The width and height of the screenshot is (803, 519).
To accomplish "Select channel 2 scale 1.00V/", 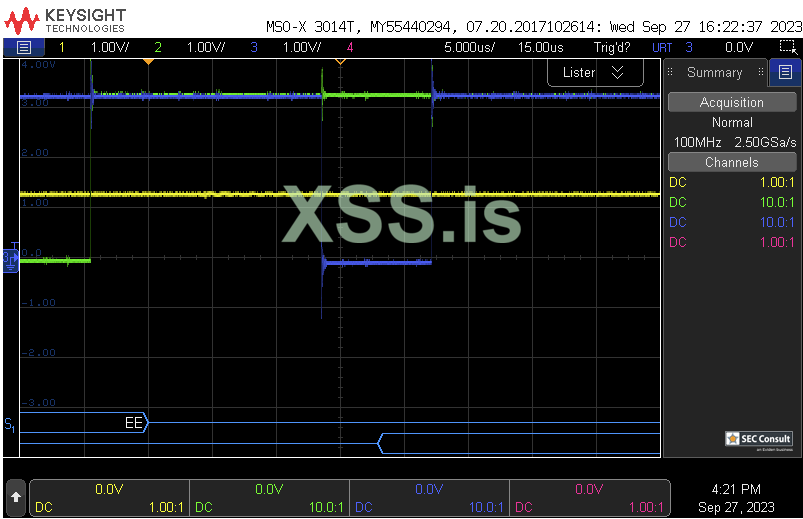I will [205, 48].
